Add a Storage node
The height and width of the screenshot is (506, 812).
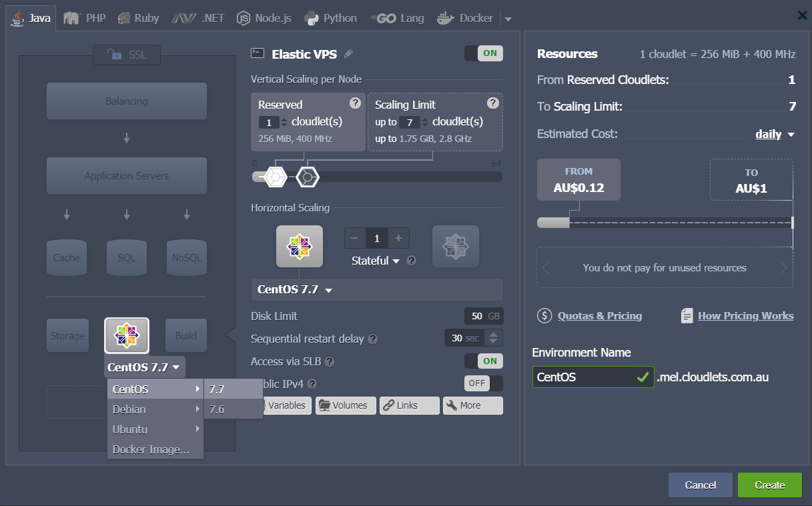point(67,335)
